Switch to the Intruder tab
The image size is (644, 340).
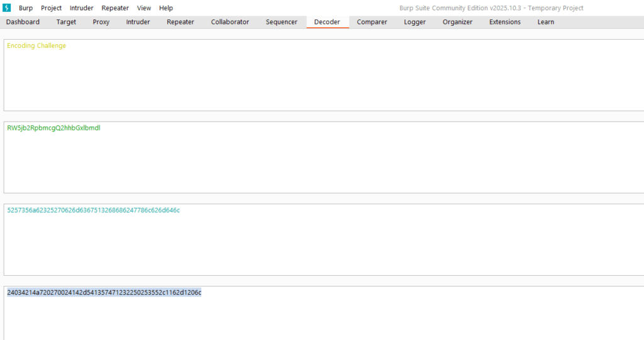coord(138,22)
